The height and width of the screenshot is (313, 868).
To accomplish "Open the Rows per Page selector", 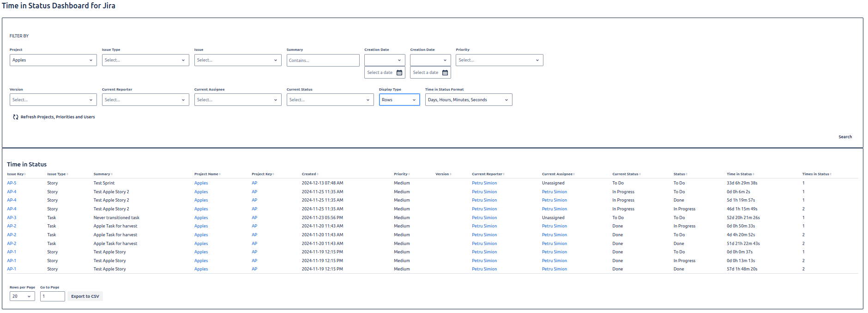I will pyautogui.click(x=22, y=296).
